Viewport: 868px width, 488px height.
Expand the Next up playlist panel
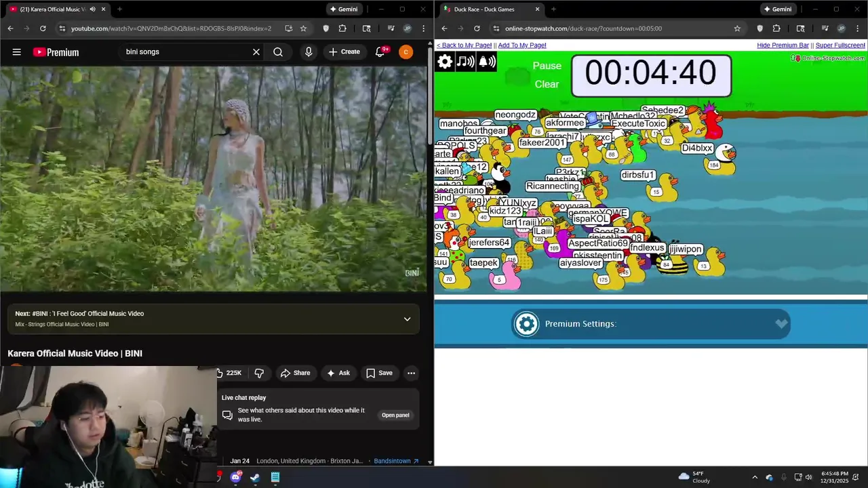[407, 319]
